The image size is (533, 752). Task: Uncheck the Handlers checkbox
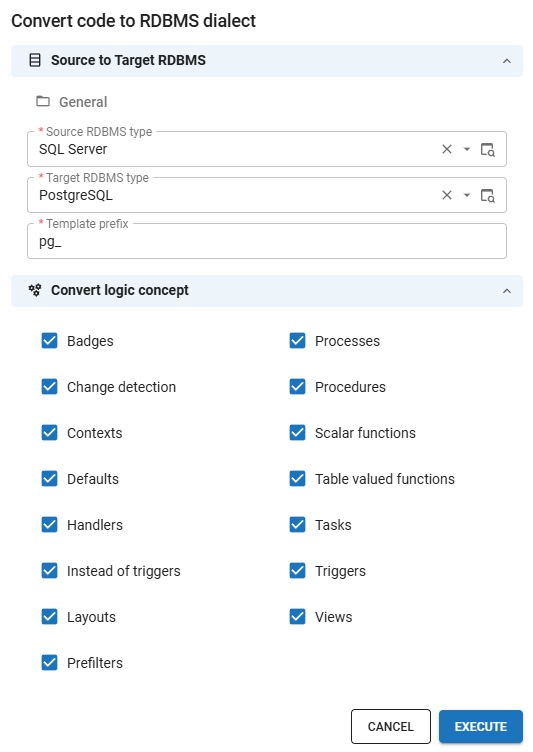49,525
